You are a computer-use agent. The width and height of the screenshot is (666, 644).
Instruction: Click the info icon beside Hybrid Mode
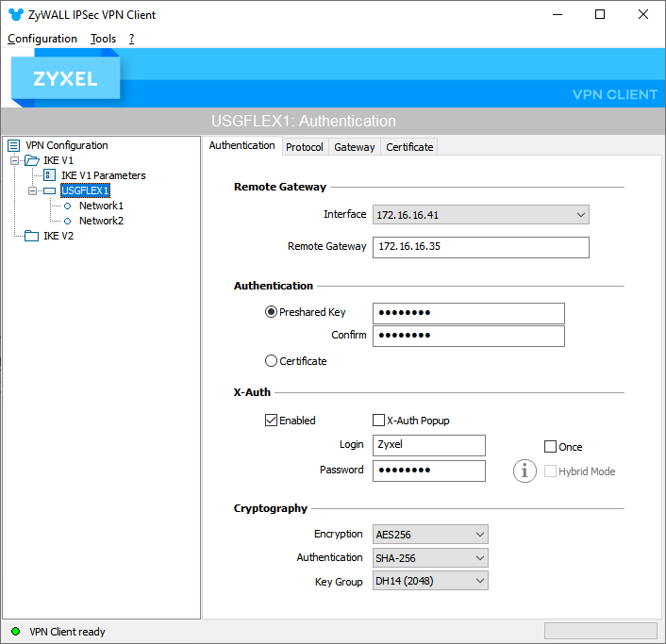(524, 471)
